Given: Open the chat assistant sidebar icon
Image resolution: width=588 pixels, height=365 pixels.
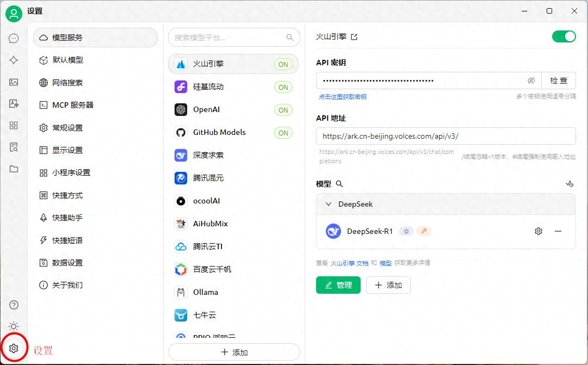Looking at the screenshot, I should (14, 38).
